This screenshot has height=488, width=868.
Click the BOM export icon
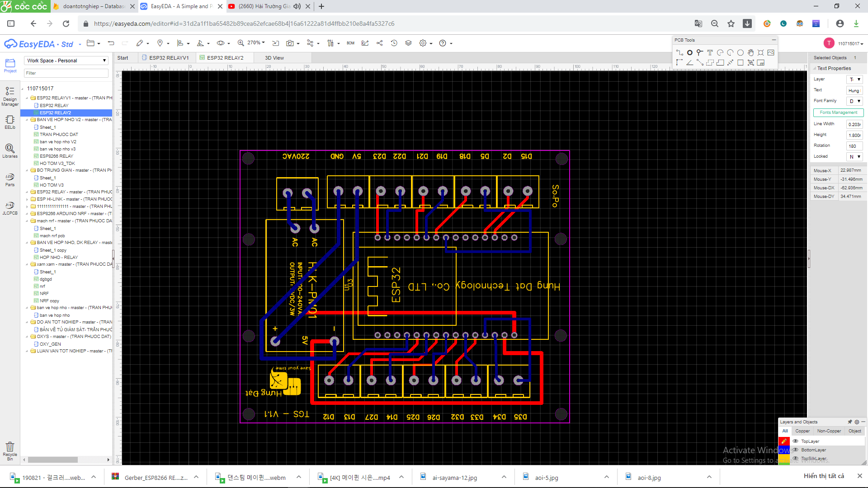point(350,43)
